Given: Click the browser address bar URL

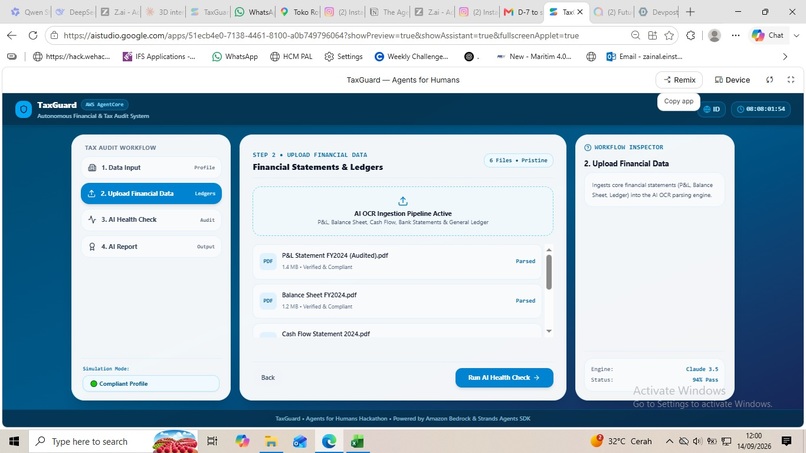Looking at the screenshot, I should 321,35.
